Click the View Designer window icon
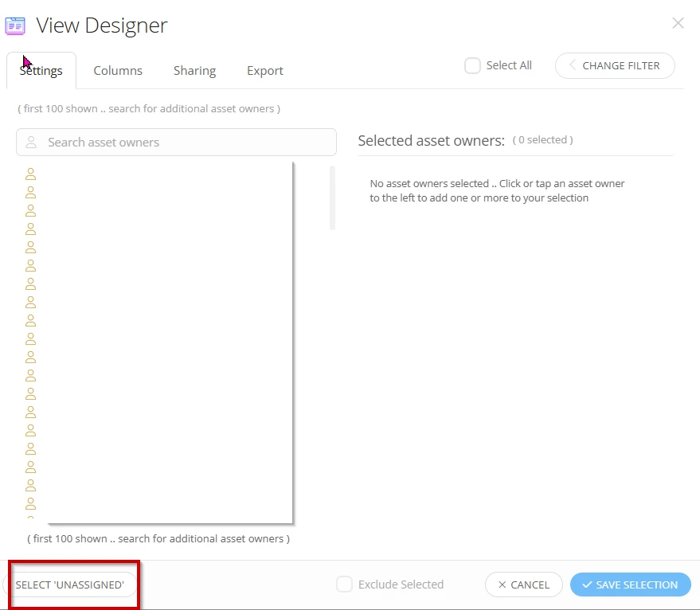The width and height of the screenshot is (700, 610). [15, 26]
